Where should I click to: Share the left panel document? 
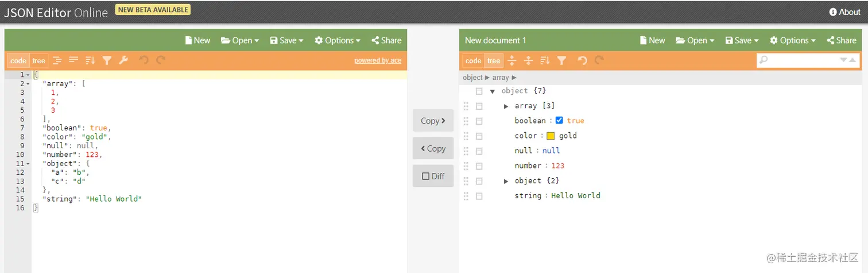click(x=386, y=40)
